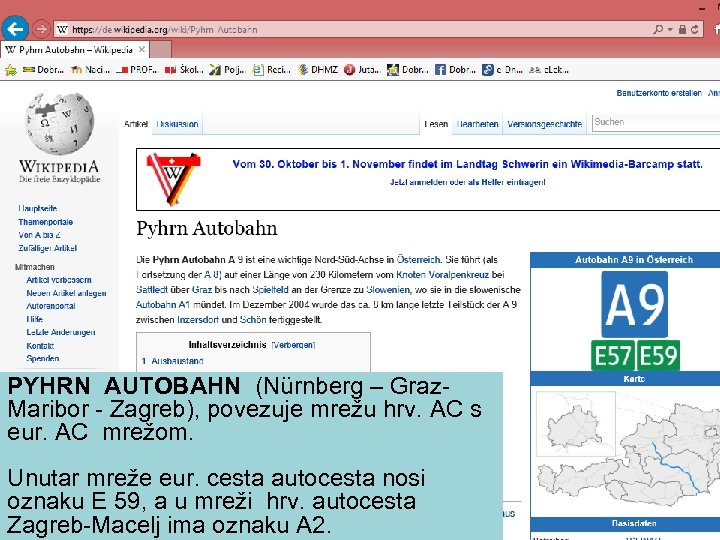
Task: Follow the Spielfeld link
Action: (x=270, y=290)
